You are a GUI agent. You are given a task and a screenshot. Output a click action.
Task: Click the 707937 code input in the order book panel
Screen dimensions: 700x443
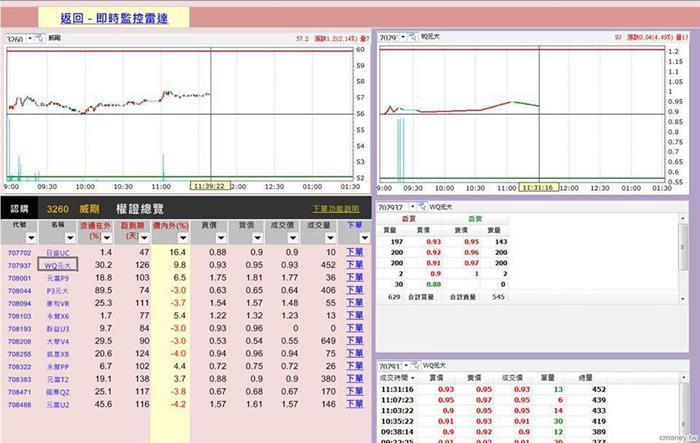[393, 207]
